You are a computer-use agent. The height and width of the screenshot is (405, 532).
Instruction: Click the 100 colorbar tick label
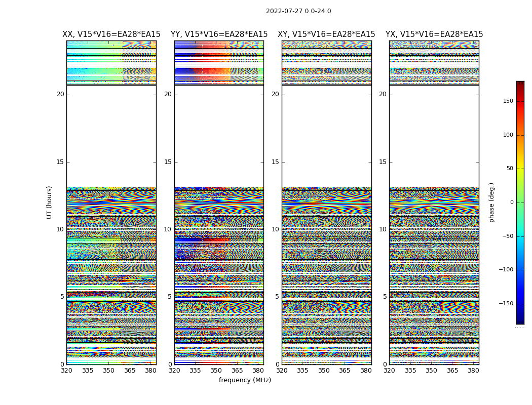coord(508,135)
